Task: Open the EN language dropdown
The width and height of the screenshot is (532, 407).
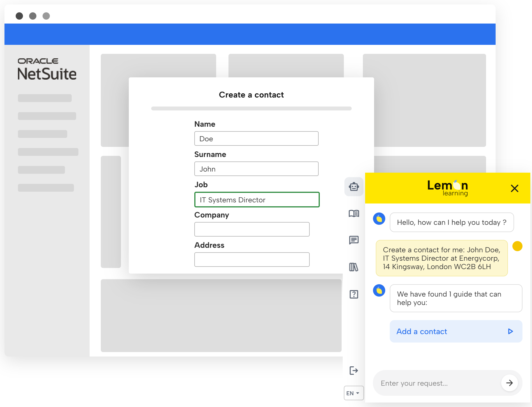Action: (354, 393)
